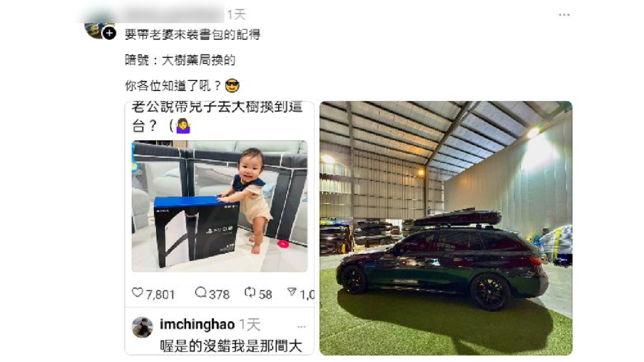This screenshot has width=644, height=362.
Task: Follow the author via the plus badge
Action: click(x=109, y=33)
